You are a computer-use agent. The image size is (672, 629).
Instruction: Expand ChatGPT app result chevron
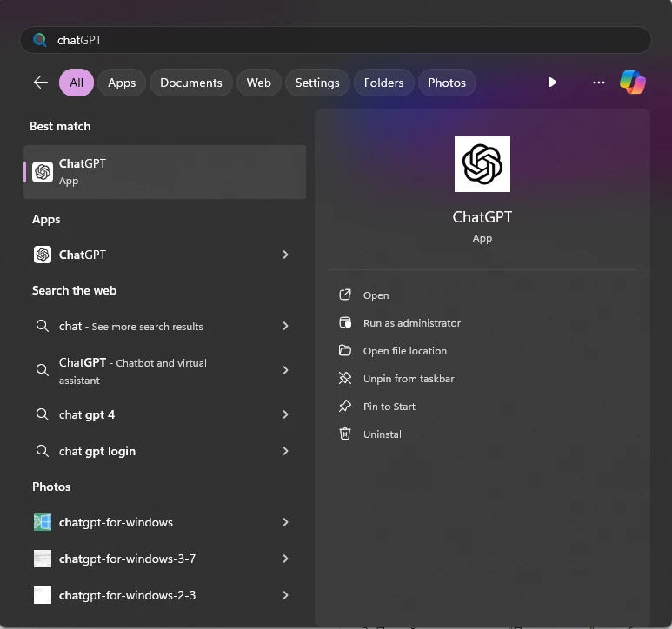(x=285, y=255)
